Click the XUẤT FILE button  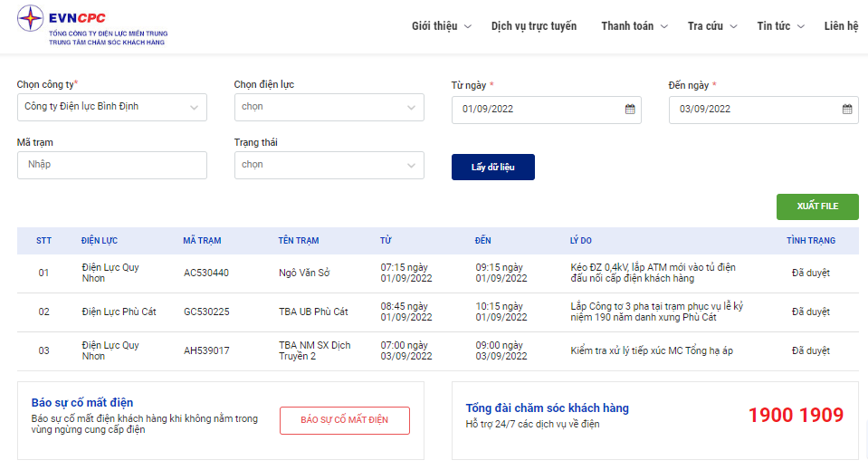[817, 206]
